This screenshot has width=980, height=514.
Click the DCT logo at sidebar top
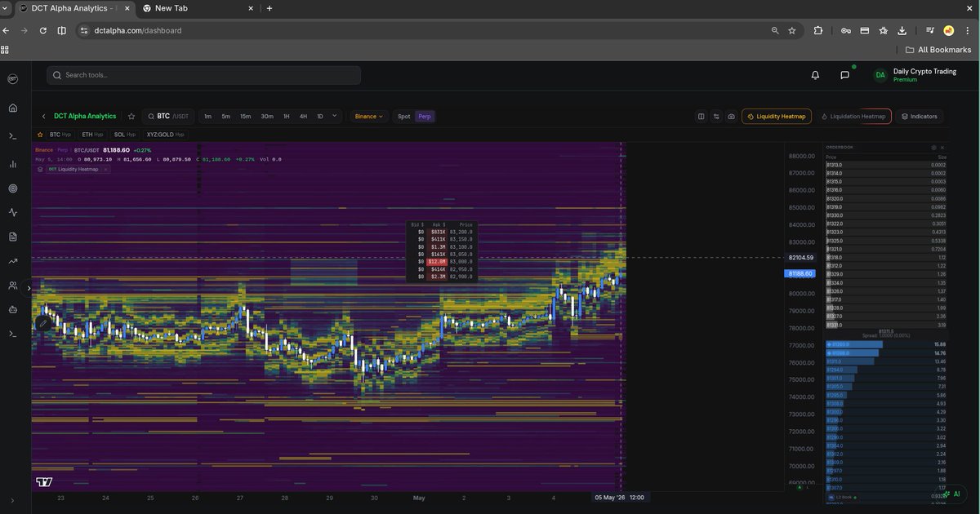tap(12, 79)
